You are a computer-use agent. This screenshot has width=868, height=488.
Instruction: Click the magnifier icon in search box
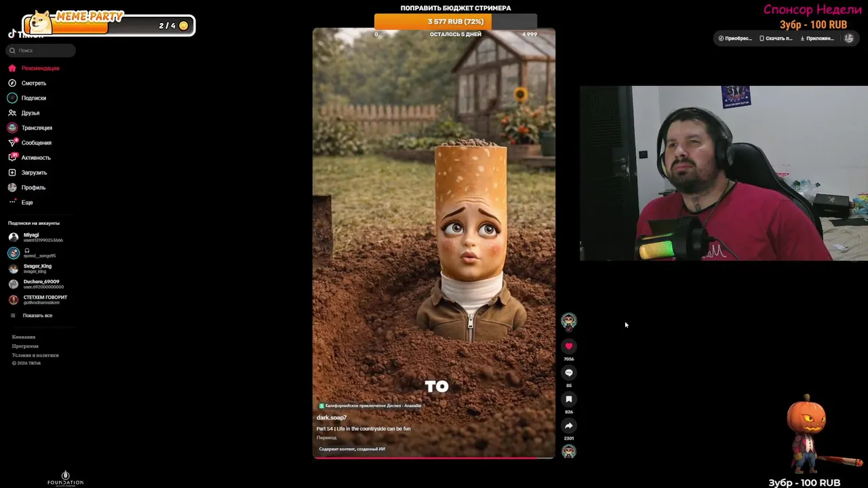tap(12, 51)
